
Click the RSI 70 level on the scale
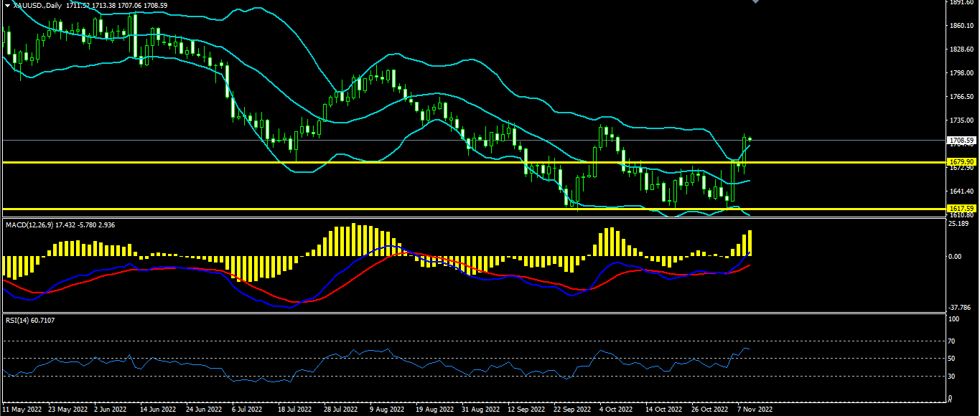[x=953, y=341]
